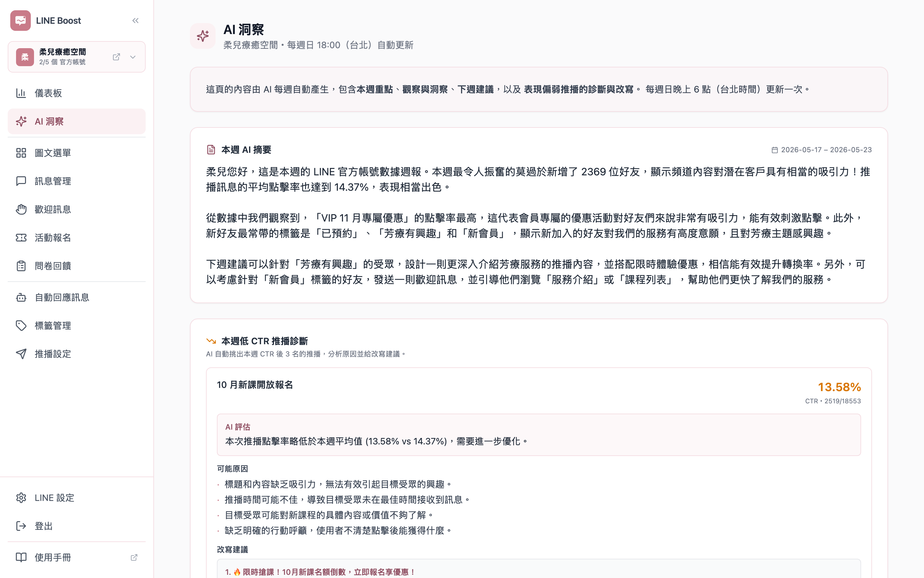Open 訊息管理 in sidebar
924x578 pixels.
pos(76,181)
